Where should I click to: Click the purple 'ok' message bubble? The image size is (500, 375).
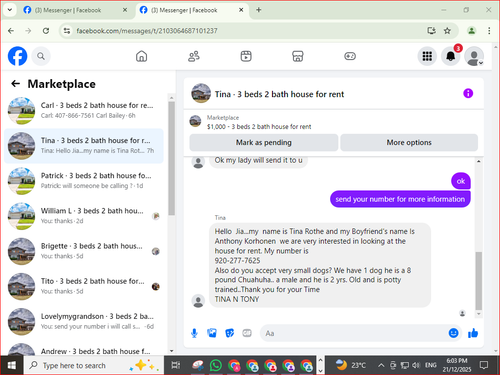point(461,181)
